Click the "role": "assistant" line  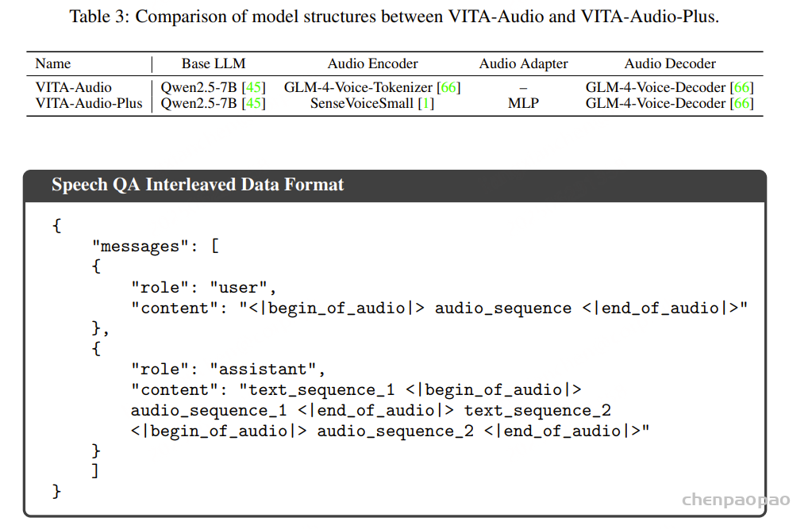[x=229, y=369]
